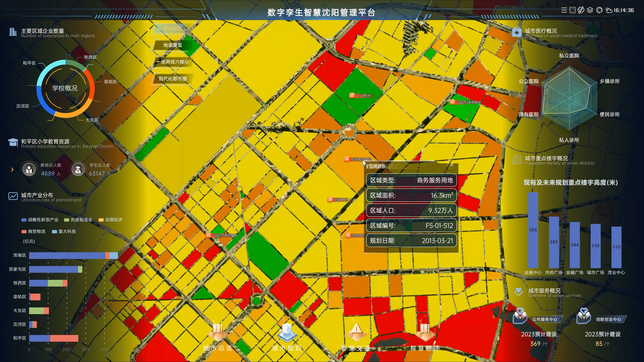
Task: Toggle 现代化都市圈 map layer
Action: (x=173, y=79)
